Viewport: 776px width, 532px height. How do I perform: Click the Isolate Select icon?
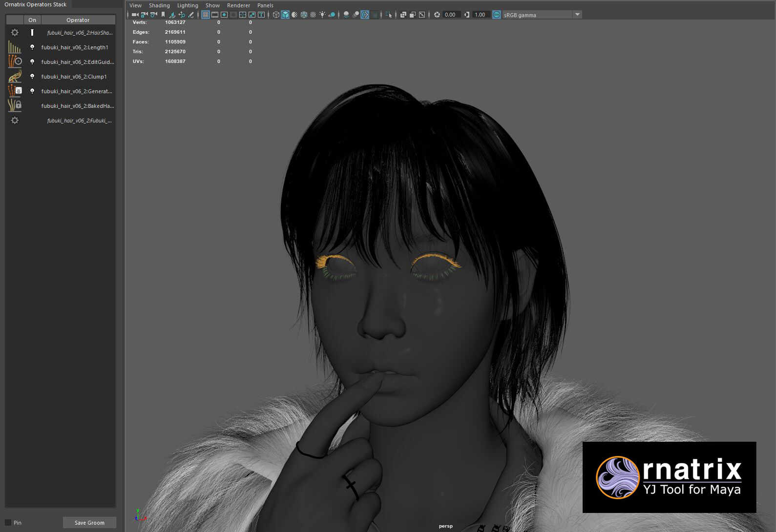[x=389, y=15]
